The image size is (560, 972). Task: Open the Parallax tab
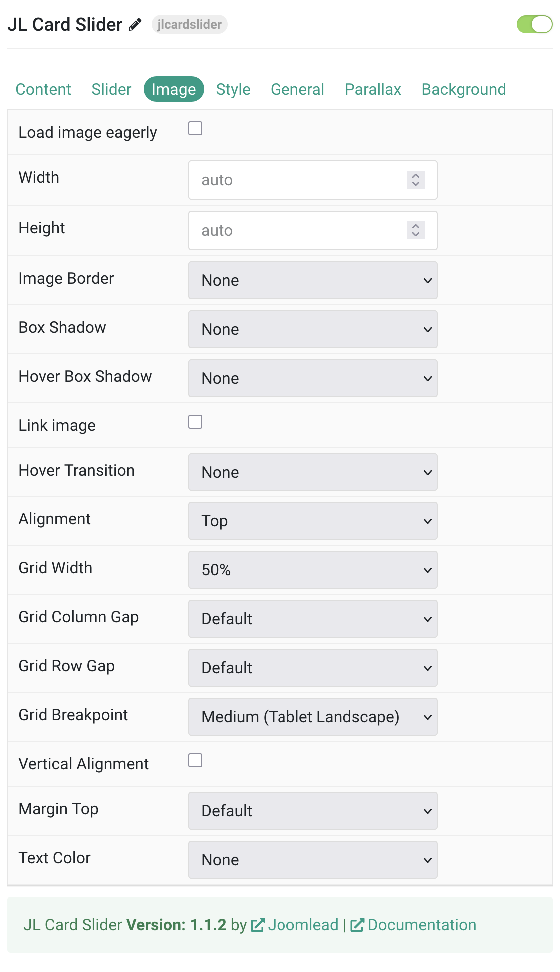[373, 89]
